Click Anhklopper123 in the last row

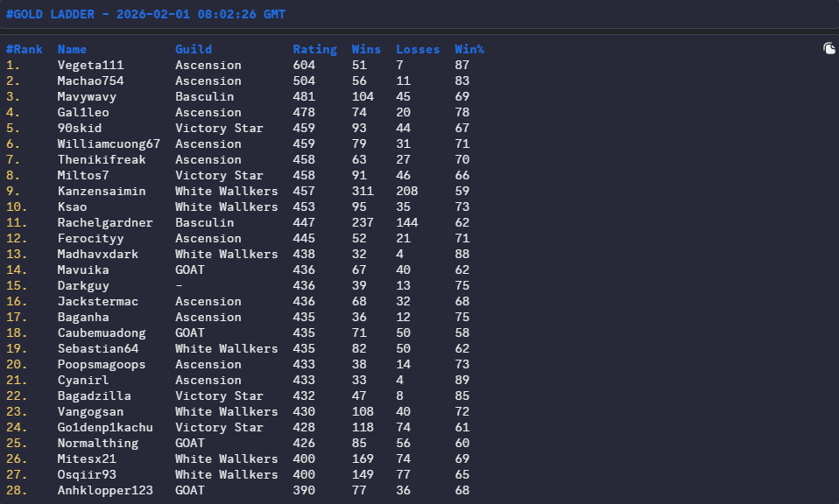pyautogui.click(x=105, y=491)
